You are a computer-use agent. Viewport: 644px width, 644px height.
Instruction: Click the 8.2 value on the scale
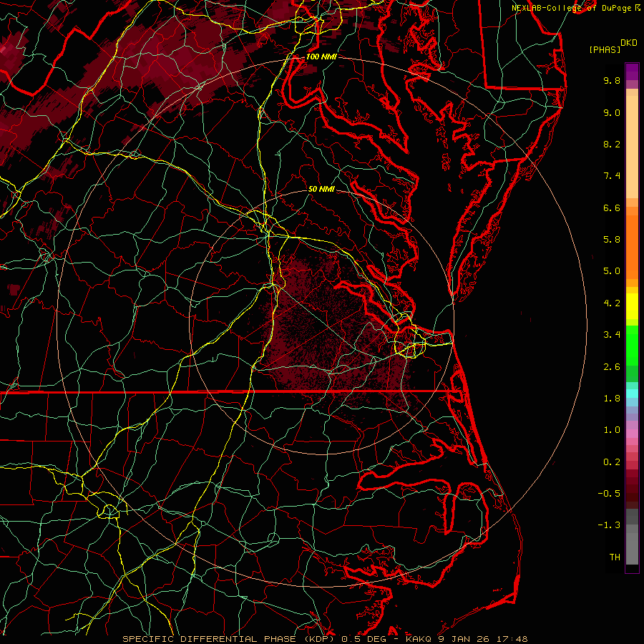pyautogui.click(x=612, y=144)
